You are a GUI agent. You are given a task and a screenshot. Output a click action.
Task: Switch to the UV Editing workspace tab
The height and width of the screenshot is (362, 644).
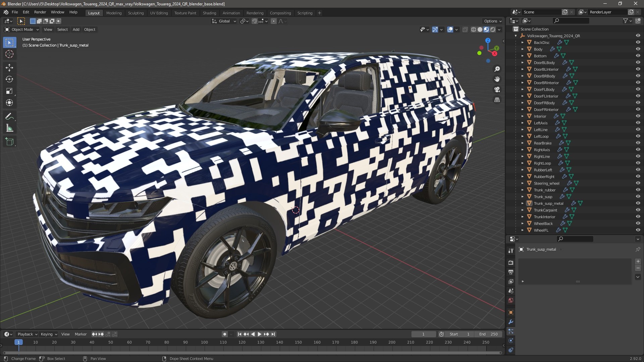tap(159, 13)
